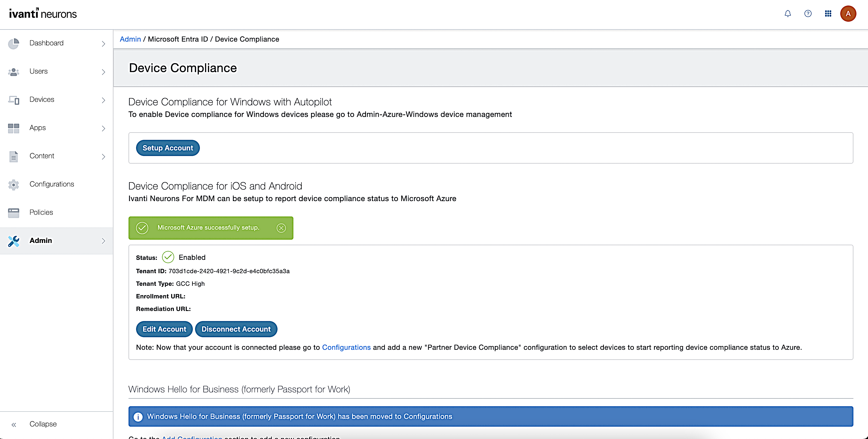Click the Tenant Type value GCC High
Viewport: 868px width, 439px height.
click(x=190, y=284)
